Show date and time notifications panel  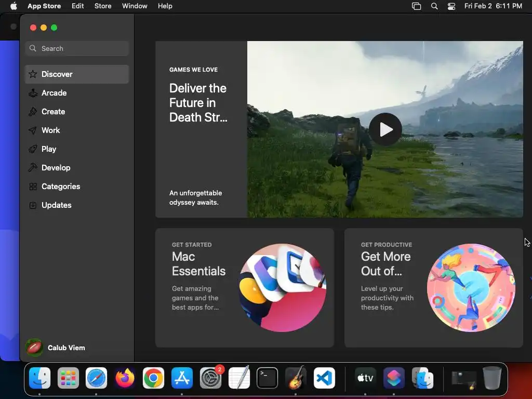pos(493,6)
